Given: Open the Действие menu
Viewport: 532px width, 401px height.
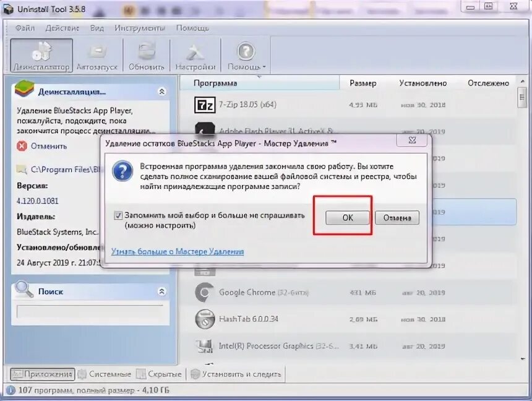Looking at the screenshot, I should [62, 28].
